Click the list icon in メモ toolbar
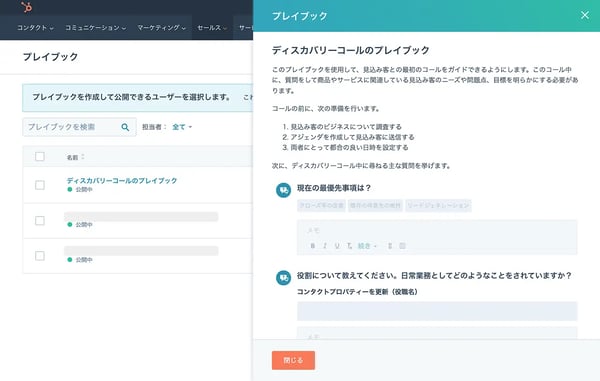 (x=390, y=246)
